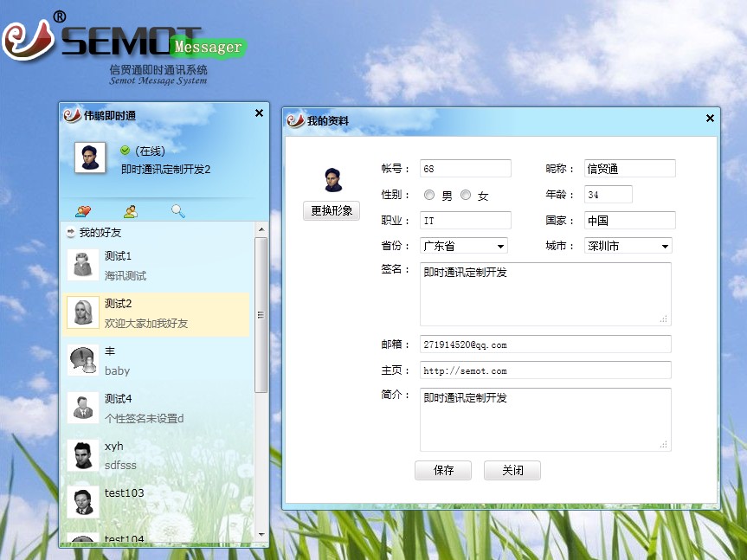Image resolution: width=747 pixels, height=560 pixels.
Task: Click the 年龄 input field
Action: [609, 194]
